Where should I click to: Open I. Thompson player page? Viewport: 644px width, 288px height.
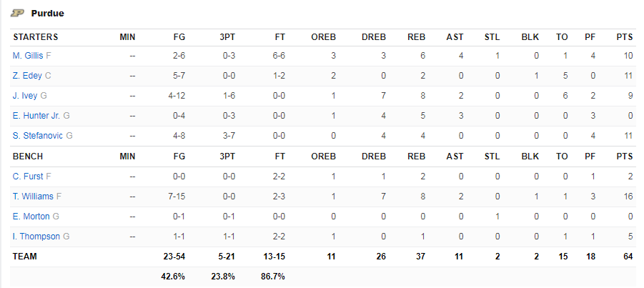[x=36, y=237]
